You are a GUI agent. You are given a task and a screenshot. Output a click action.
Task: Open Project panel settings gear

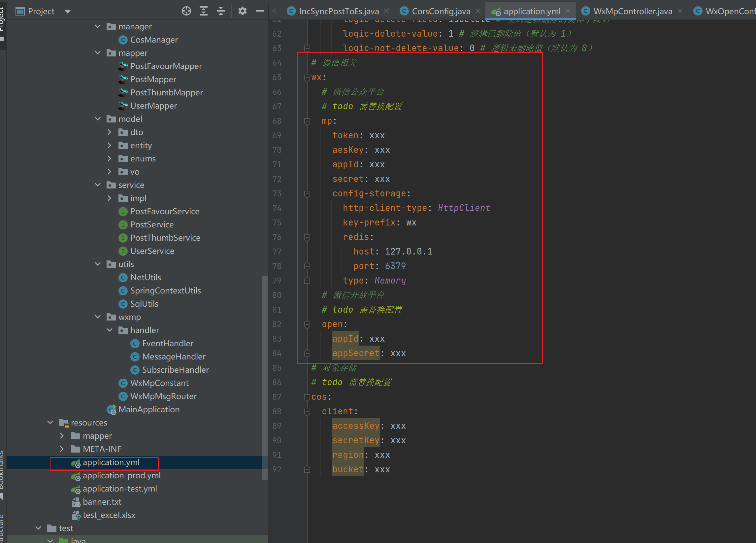pyautogui.click(x=242, y=11)
